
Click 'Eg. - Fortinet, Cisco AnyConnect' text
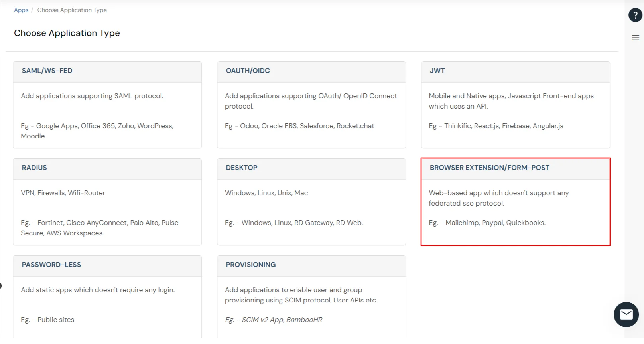[100, 228]
